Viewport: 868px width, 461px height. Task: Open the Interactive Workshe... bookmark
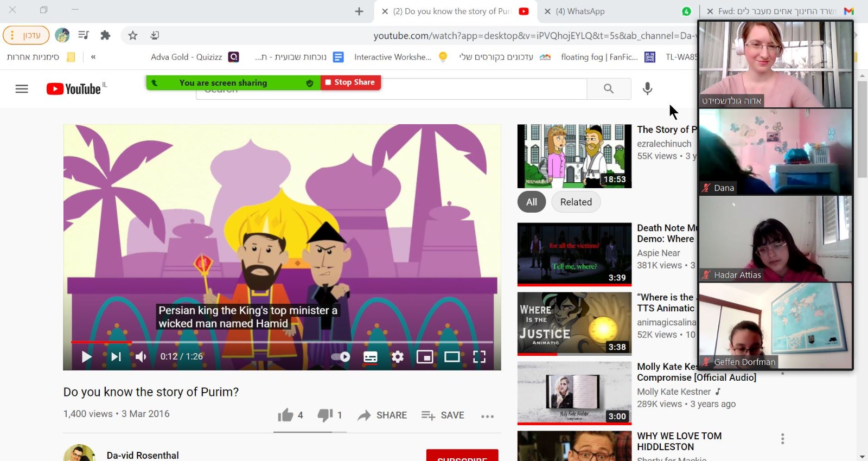pos(400,57)
